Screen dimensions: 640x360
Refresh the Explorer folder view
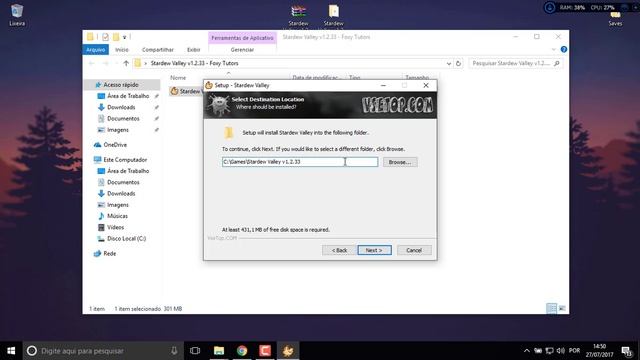(x=458, y=63)
